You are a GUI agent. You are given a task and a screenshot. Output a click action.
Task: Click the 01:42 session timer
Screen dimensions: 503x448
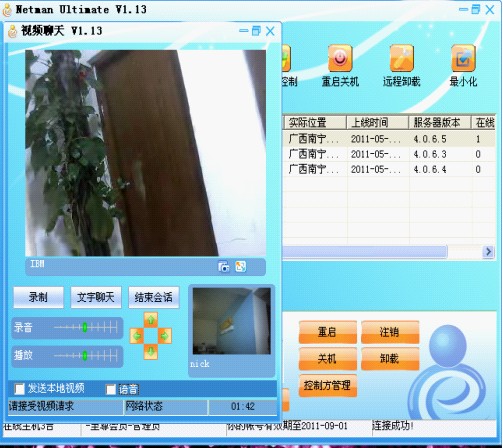tap(243, 406)
